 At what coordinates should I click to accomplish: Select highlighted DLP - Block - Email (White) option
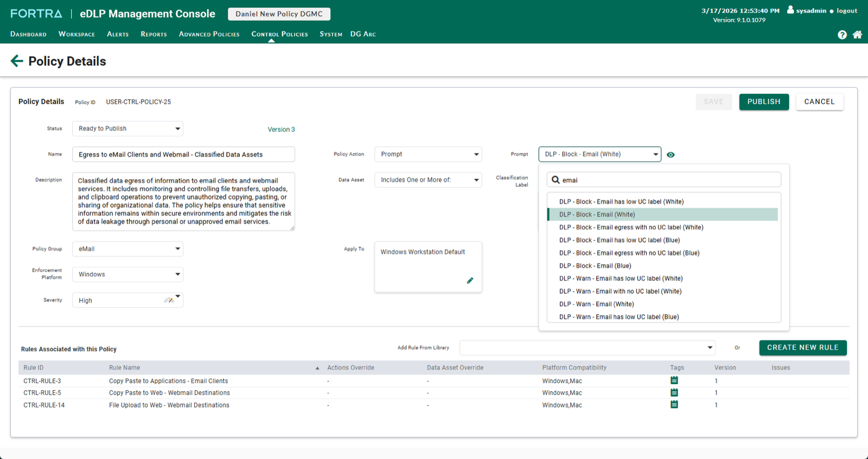click(663, 215)
